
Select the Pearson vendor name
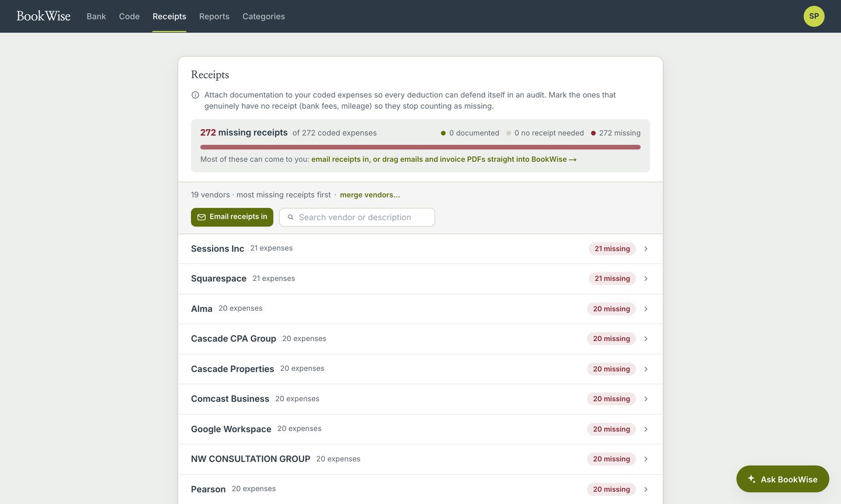click(208, 489)
